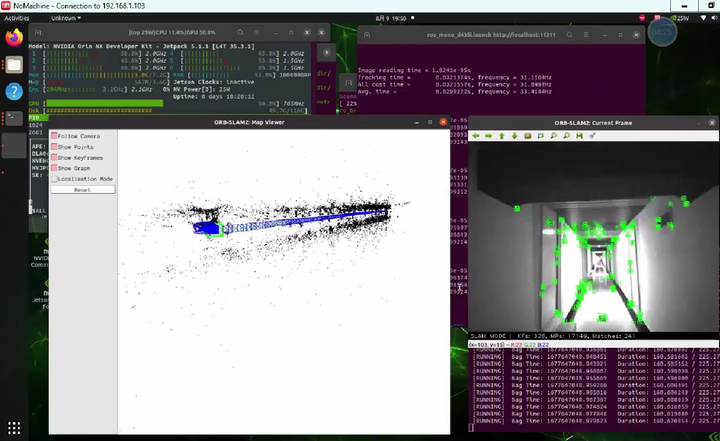Viewport: 720px width, 441px height.
Task: Click the search icon in jtop terminal header
Action: click(241, 33)
